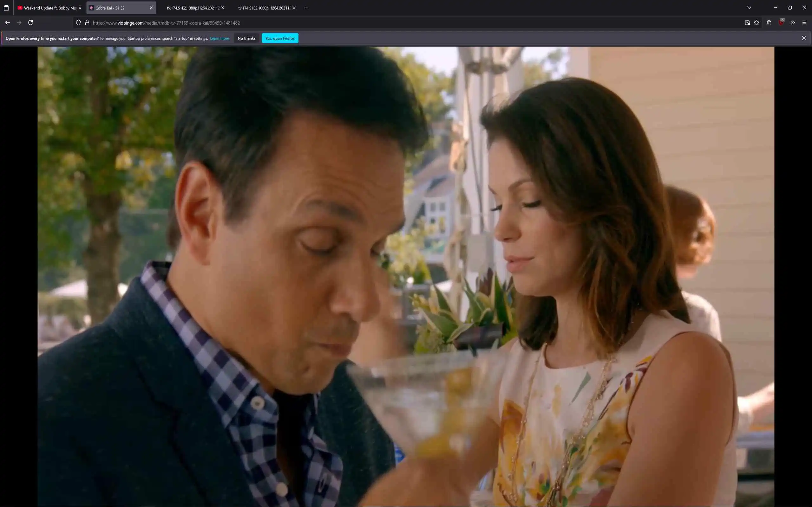Screen dimensions: 812x507
Task: Open site security padlock info
Action: 87,22
